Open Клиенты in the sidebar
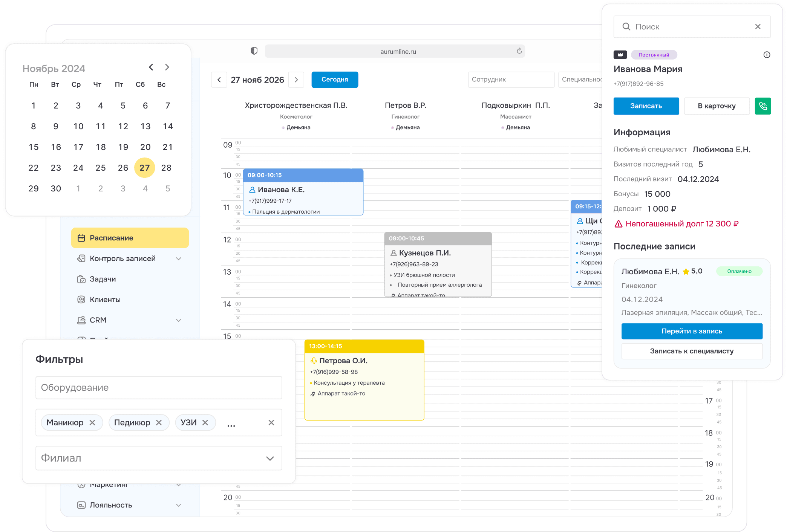The width and height of the screenshot is (787, 532). 105,300
